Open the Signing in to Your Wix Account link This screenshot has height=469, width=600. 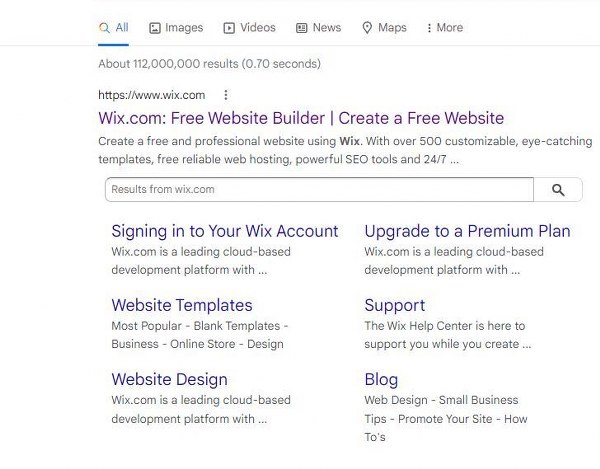pyautogui.click(x=225, y=231)
